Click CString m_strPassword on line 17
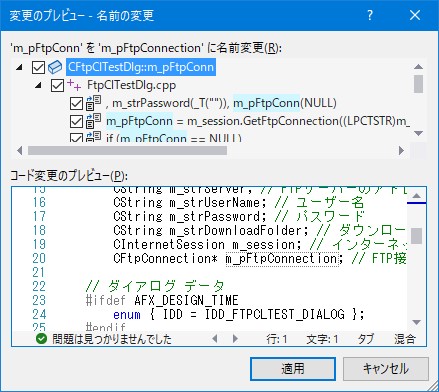The width and height of the screenshot is (439, 392). pyautogui.click(x=190, y=216)
